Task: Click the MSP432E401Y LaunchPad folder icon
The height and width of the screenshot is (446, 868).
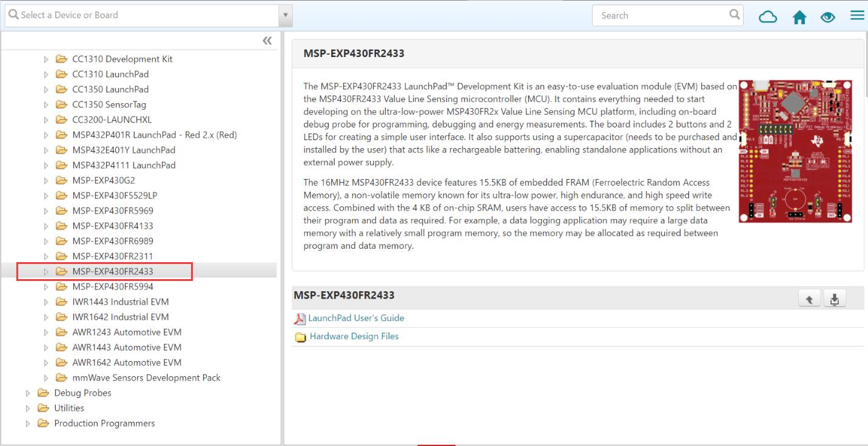Action: coord(61,150)
